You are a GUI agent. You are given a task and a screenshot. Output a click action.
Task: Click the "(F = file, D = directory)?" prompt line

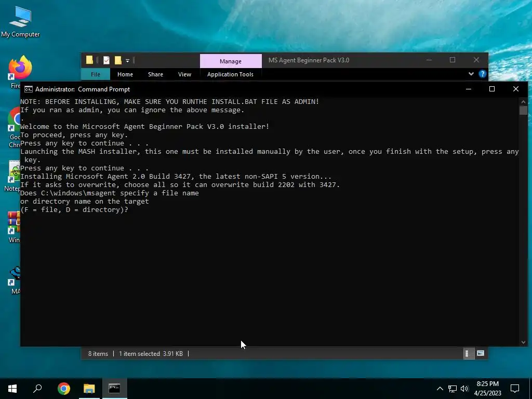[74, 210]
